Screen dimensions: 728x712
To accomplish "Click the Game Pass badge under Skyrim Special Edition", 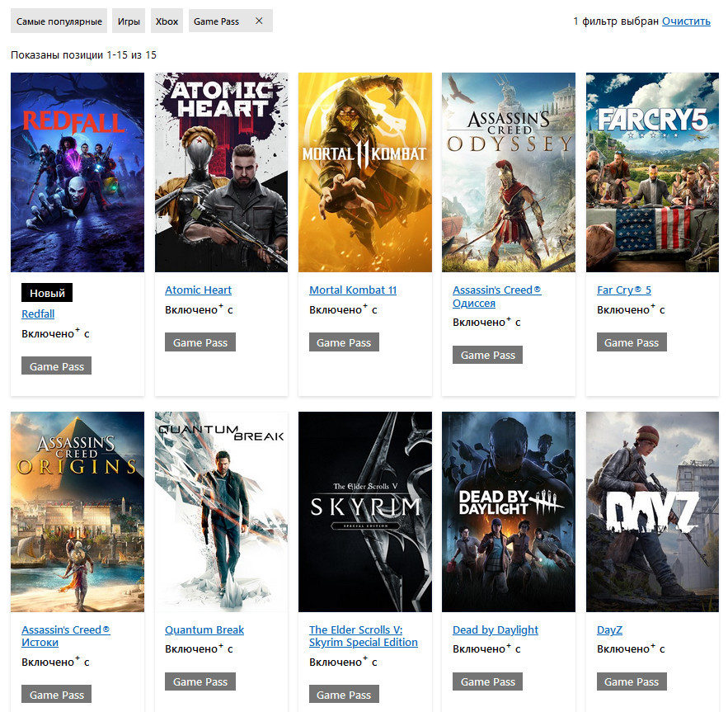I will pos(344,695).
